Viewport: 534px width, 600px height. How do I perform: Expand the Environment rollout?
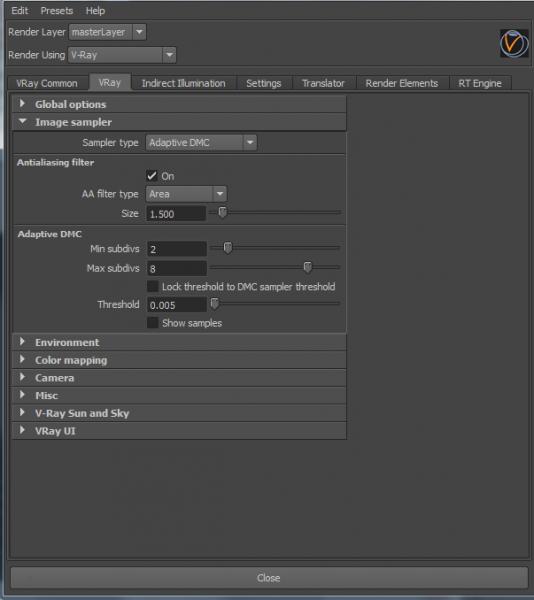pyautogui.click(x=179, y=342)
